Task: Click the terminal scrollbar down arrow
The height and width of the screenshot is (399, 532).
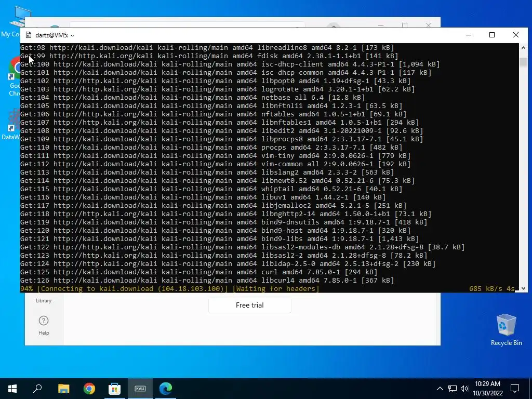Action: coord(523,288)
